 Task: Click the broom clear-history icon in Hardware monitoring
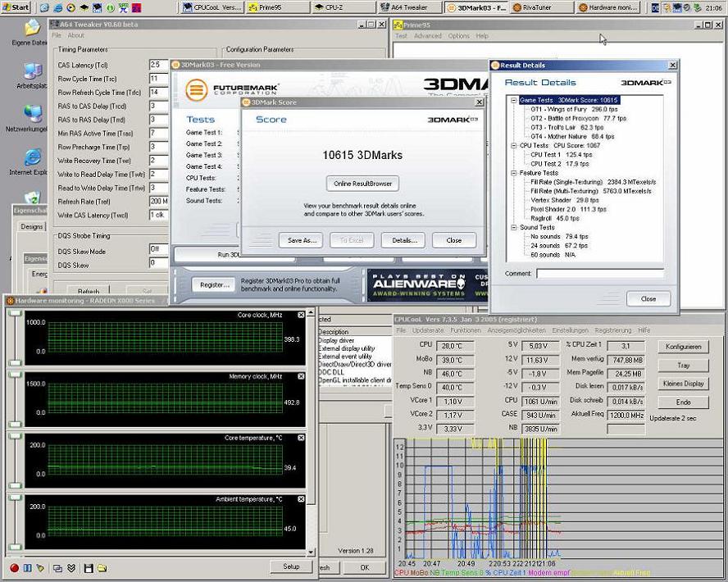pyautogui.click(x=40, y=567)
